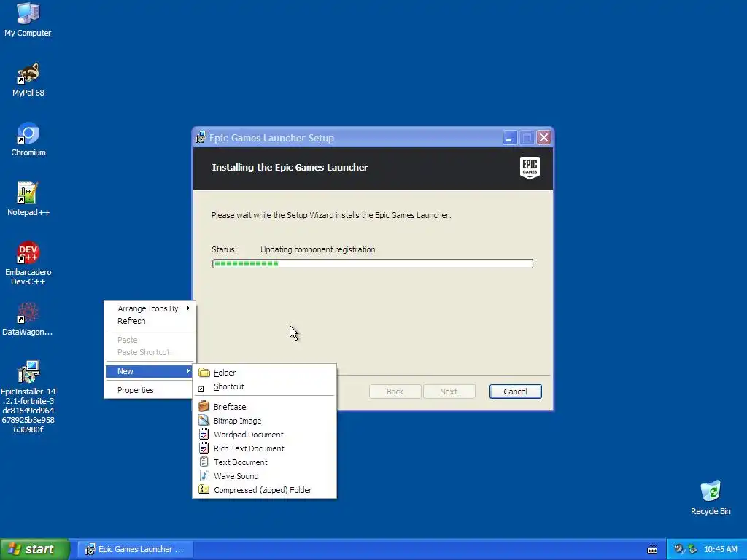Click the setup window title bar icon
The height and width of the screenshot is (560, 747).
pos(201,138)
